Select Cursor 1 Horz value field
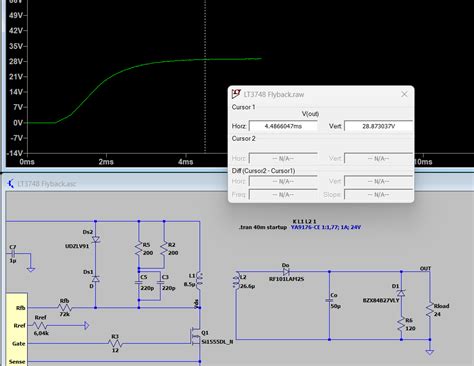474x366 pixels. [283, 126]
